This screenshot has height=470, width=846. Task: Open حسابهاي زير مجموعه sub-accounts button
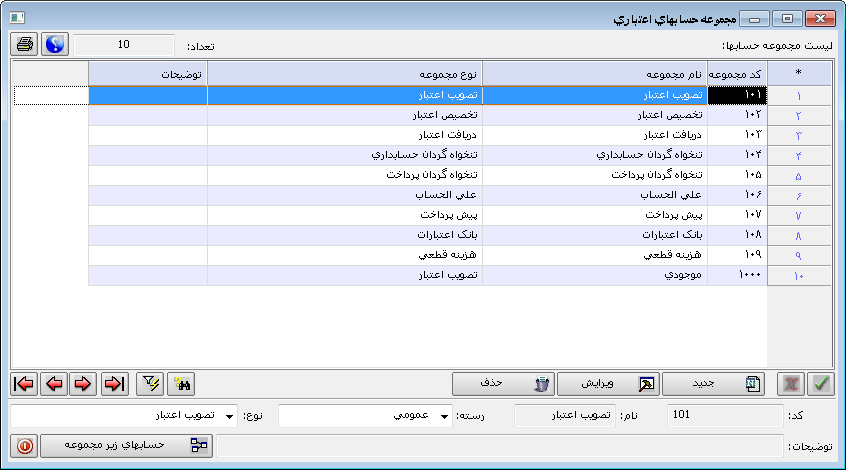coord(127,446)
